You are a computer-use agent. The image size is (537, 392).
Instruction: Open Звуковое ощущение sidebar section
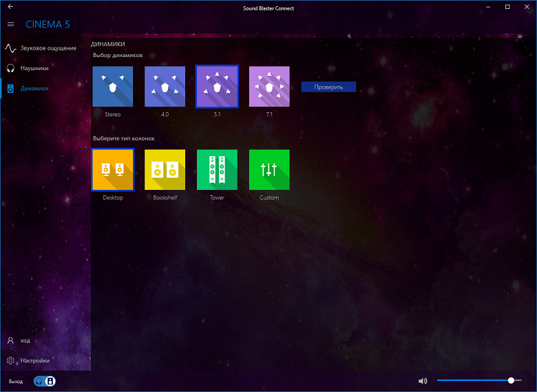tap(45, 48)
